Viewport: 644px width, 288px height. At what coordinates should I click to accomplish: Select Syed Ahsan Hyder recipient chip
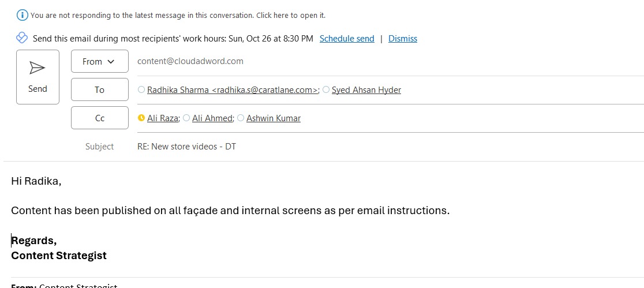(366, 90)
